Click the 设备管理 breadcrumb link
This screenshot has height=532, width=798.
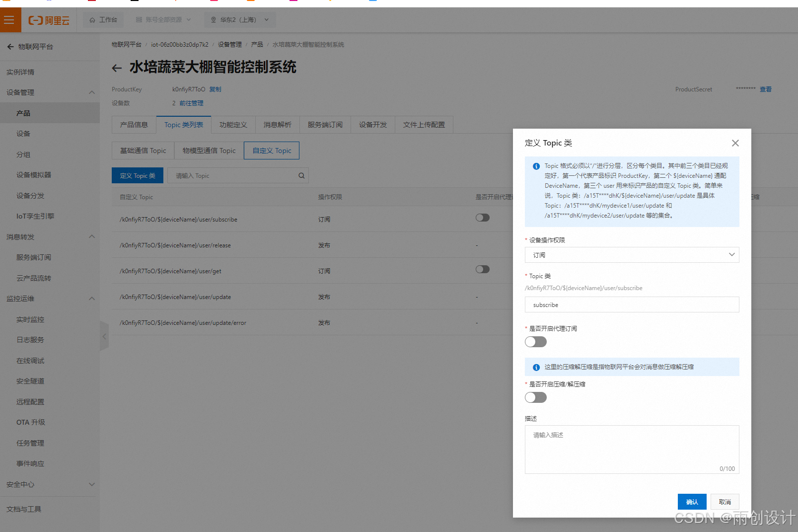(x=229, y=45)
